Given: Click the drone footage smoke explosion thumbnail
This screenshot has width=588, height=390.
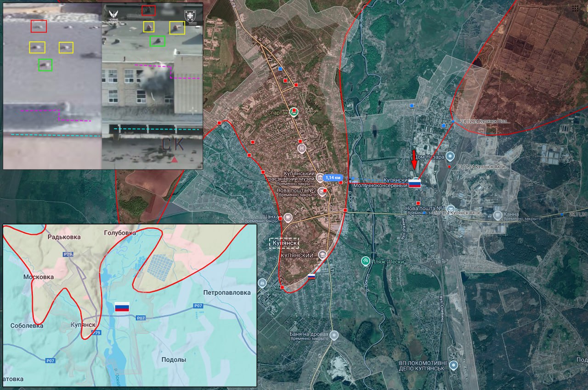Looking at the screenshot, I should (152, 86).
